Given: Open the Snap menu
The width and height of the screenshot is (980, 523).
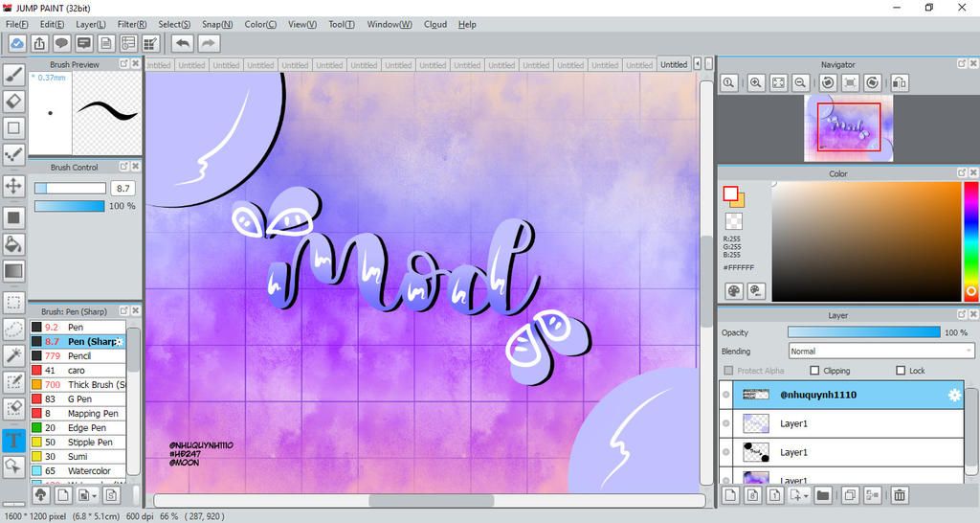Looking at the screenshot, I should click(x=217, y=24).
